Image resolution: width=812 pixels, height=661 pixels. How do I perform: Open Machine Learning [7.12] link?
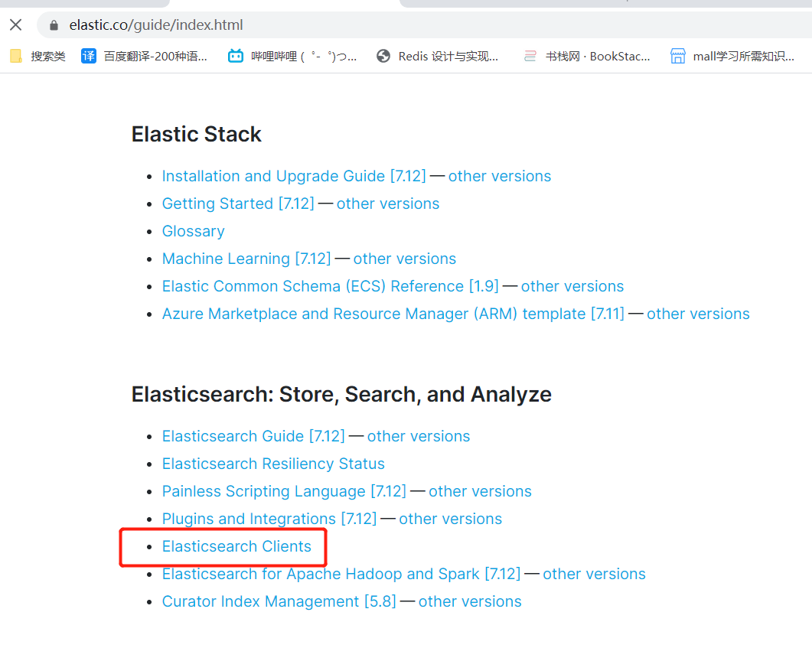246,259
